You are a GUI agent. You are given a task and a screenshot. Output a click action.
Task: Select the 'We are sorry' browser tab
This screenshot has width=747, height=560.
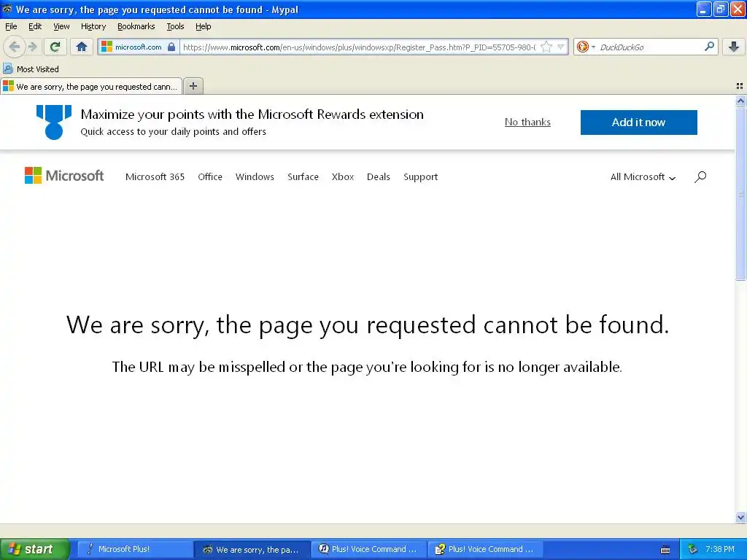[x=91, y=86]
